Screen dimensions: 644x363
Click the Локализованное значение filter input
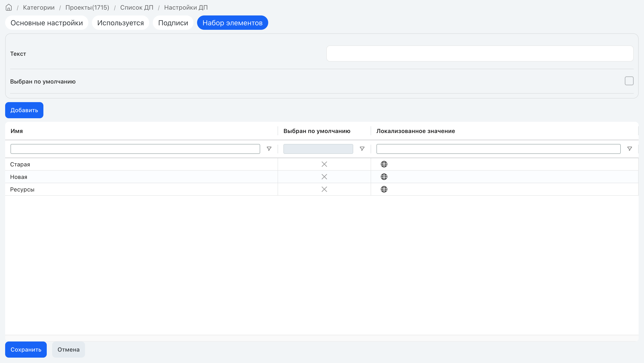pyautogui.click(x=499, y=149)
